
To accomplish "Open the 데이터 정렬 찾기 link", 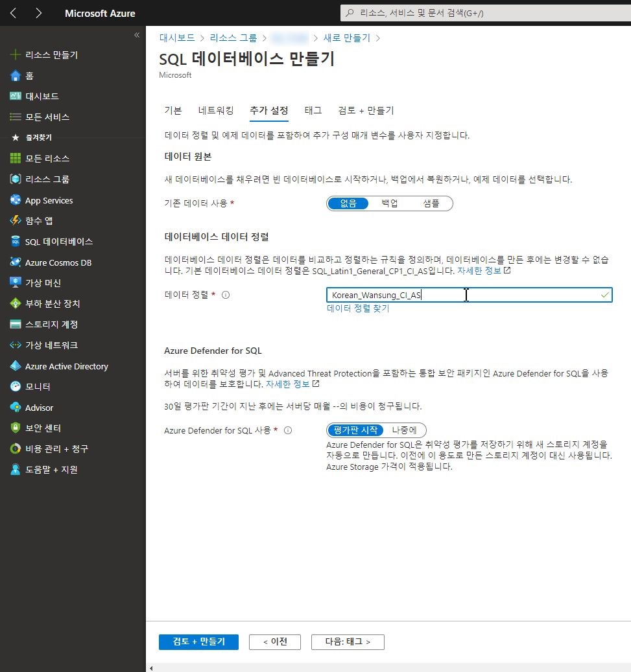I will point(358,308).
